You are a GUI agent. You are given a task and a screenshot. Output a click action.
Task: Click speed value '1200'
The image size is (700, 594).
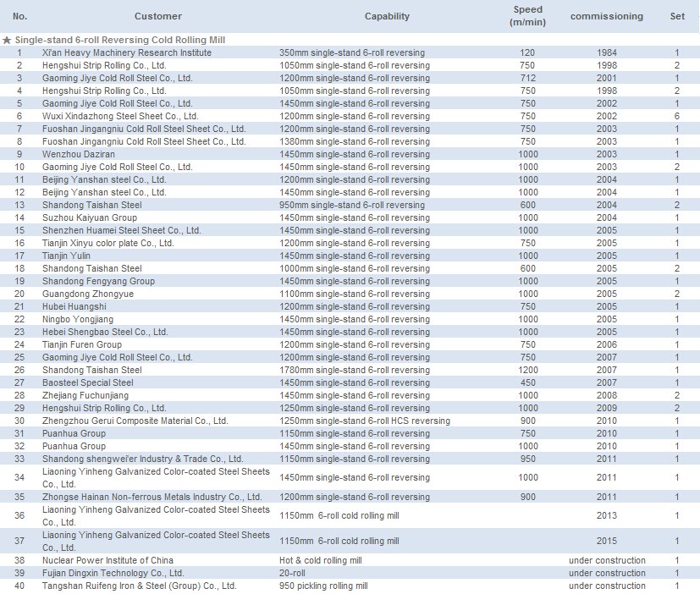pos(527,370)
